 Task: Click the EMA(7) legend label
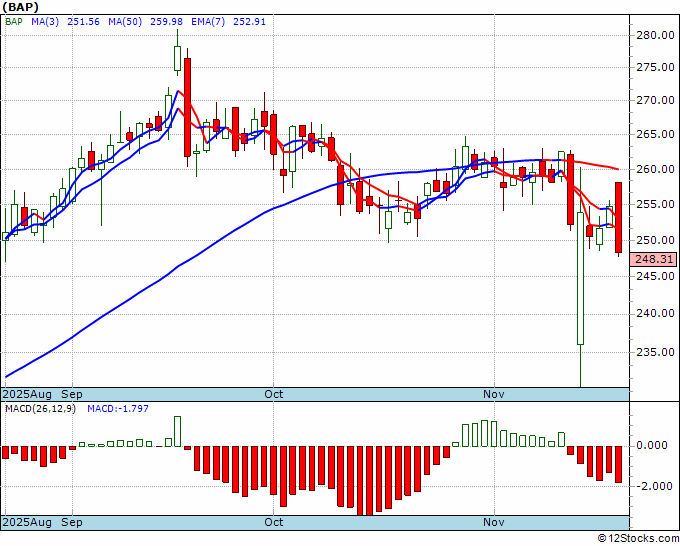coord(208,22)
